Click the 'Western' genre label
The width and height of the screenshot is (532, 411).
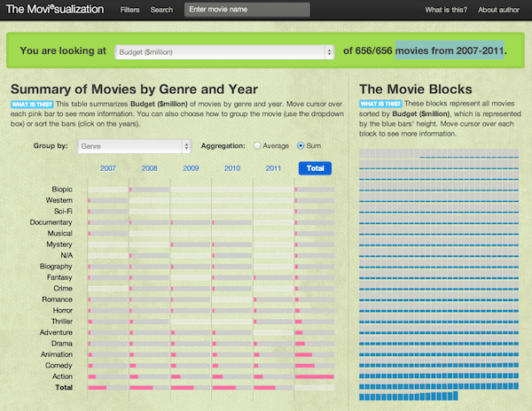click(59, 200)
